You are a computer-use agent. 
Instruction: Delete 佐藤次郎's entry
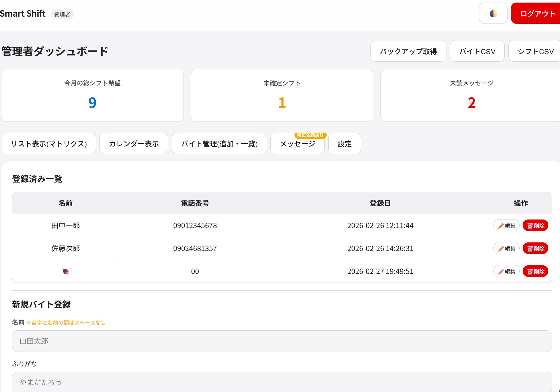coord(535,248)
